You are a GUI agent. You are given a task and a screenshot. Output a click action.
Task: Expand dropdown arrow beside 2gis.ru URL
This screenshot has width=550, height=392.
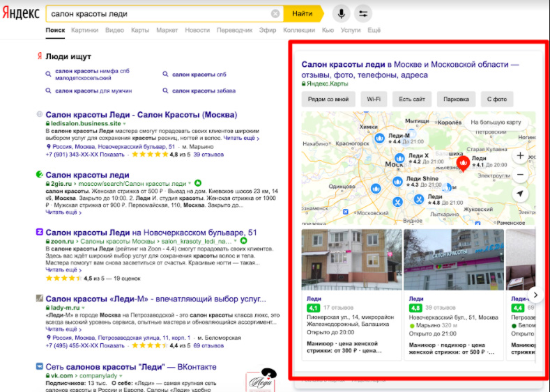(190, 184)
